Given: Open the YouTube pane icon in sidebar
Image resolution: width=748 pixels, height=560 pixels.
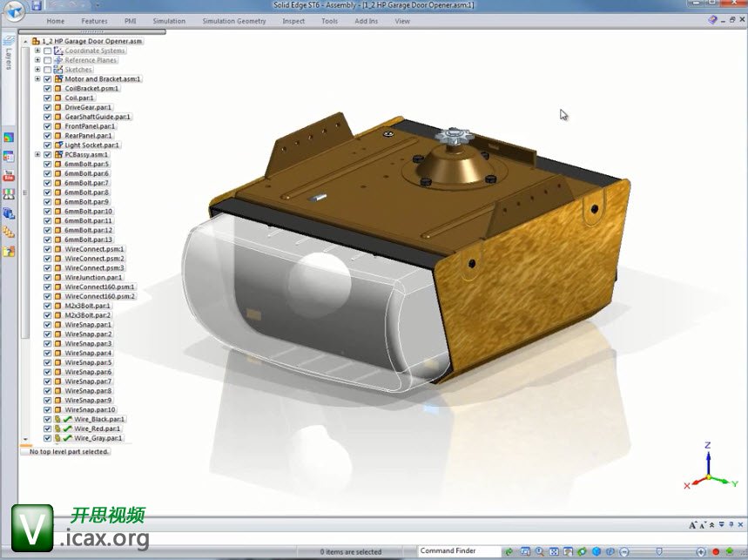Looking at the screenshot, I should (9, 176).
